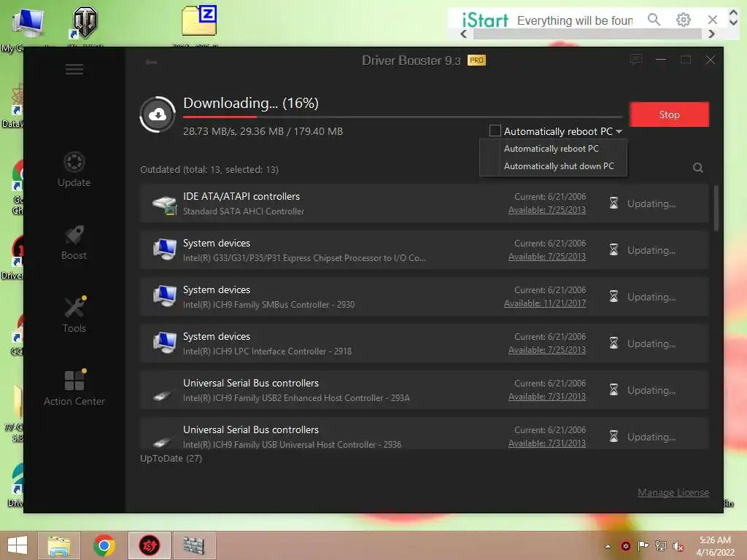The image size is (747, 560).
Task: Click the G33/G31/P35/P31 Chipset device icon
Action: pos(164,249)
